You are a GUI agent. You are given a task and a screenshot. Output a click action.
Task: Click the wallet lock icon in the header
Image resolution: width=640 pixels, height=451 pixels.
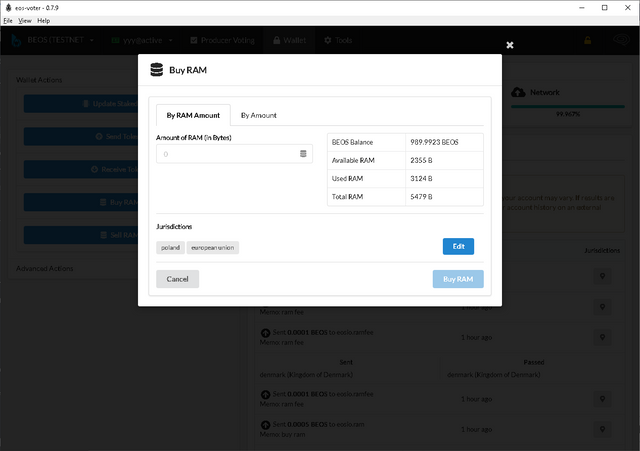click(588, 40)
